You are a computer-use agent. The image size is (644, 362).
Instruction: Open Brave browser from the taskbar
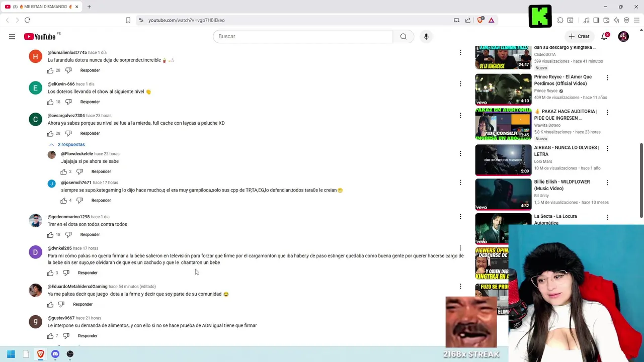[40, 354]
